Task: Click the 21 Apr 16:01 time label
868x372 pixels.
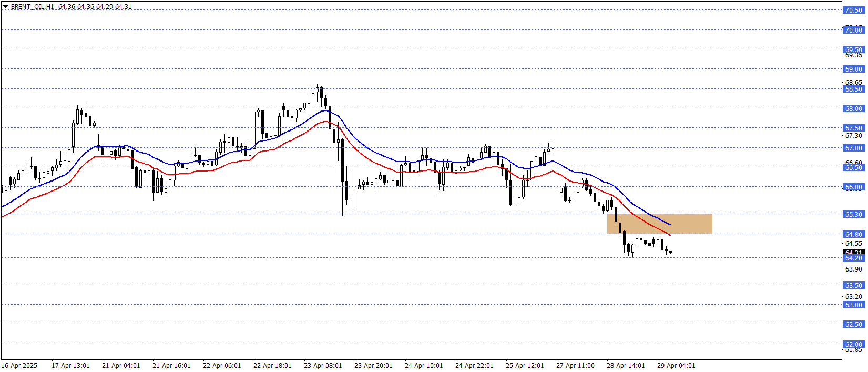Action: (171, 366)
